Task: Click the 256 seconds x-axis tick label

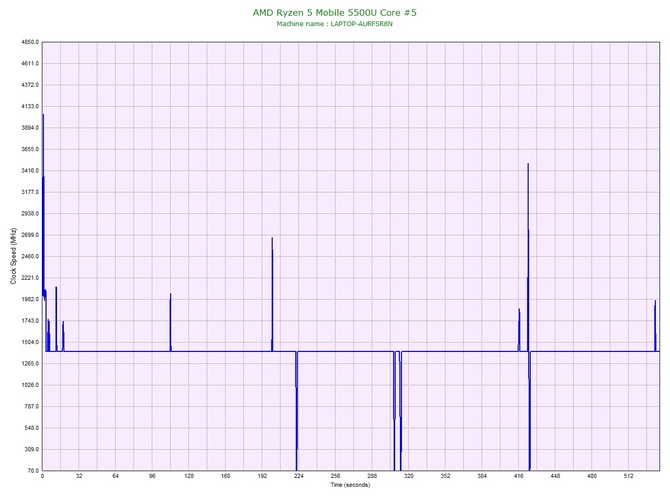Action: [335, 476]
